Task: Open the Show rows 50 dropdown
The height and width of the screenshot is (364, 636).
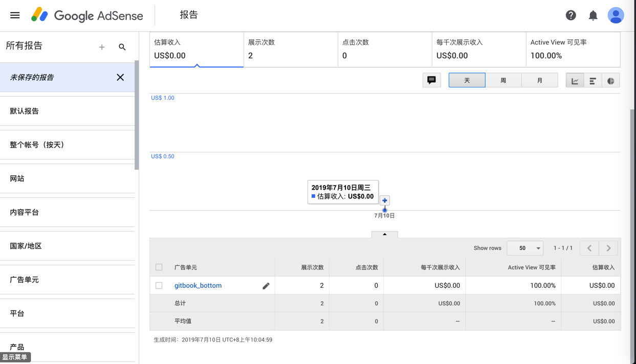Action: pyautogui.click(x=525, y=248)
